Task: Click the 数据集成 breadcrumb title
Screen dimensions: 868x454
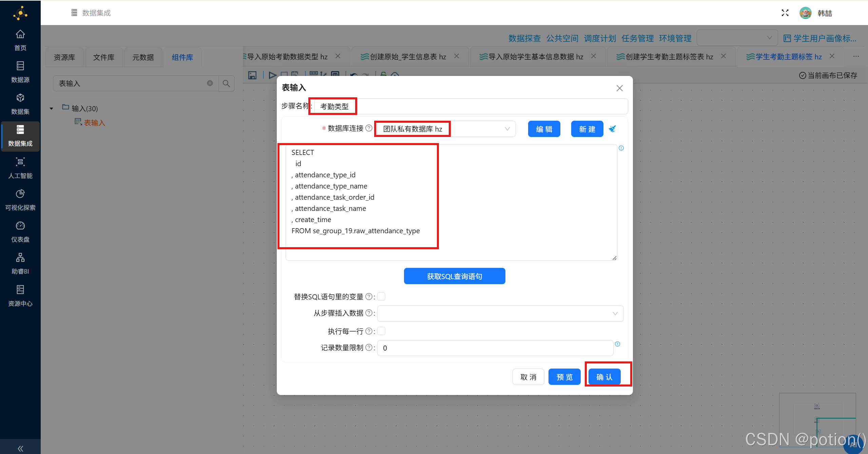Action: pyautogui.click(x=96, y=13)
